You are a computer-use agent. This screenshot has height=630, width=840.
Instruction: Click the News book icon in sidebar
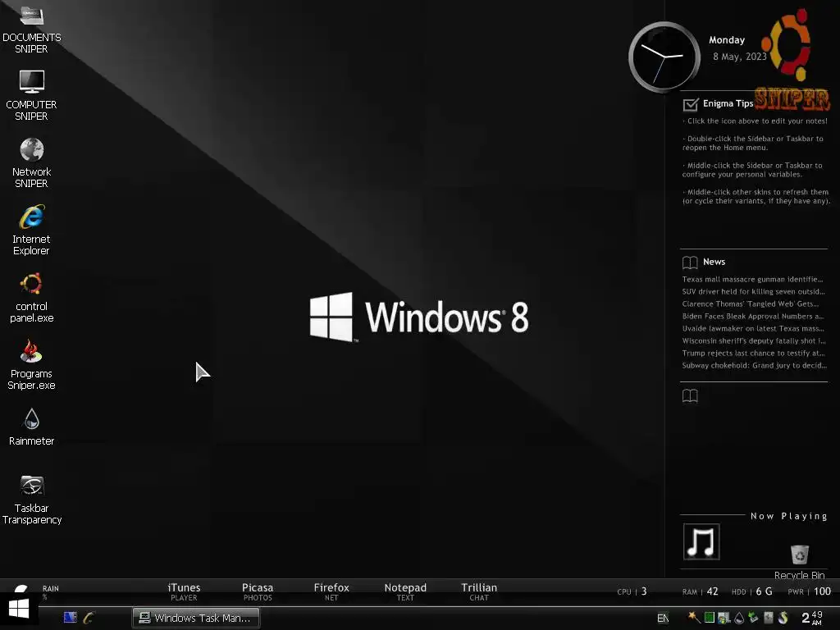point(690,262)
